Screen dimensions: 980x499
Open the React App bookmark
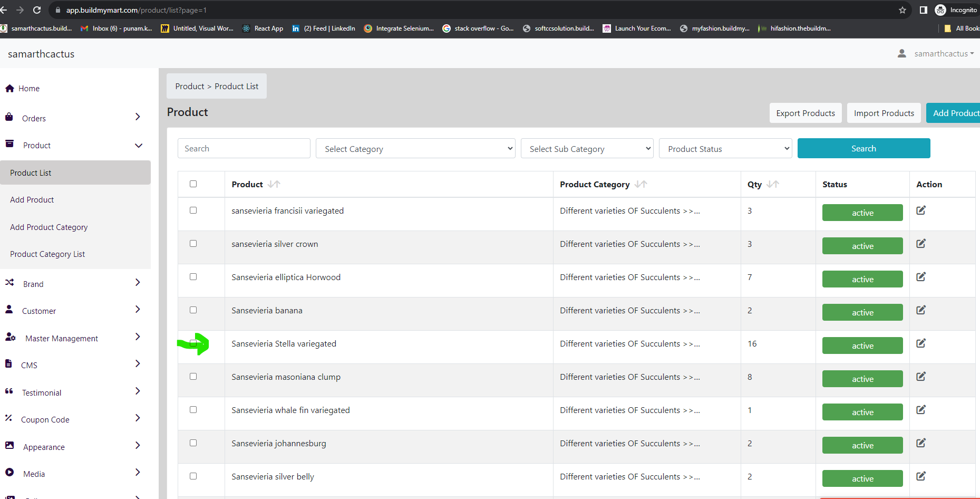pyautogui.click(x=263, y=28)
